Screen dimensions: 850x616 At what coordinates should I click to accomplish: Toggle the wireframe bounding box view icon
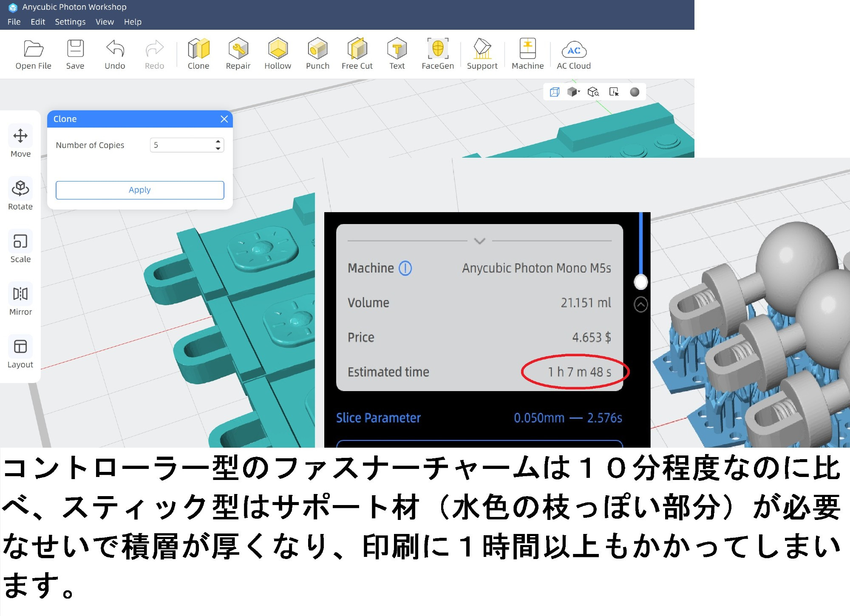(555, 92)
